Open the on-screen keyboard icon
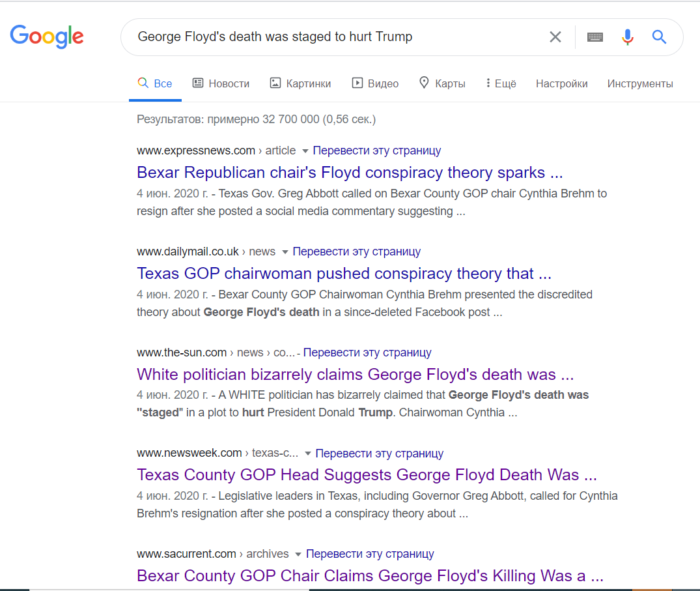700x591 pixels. (x=595, y=37)
